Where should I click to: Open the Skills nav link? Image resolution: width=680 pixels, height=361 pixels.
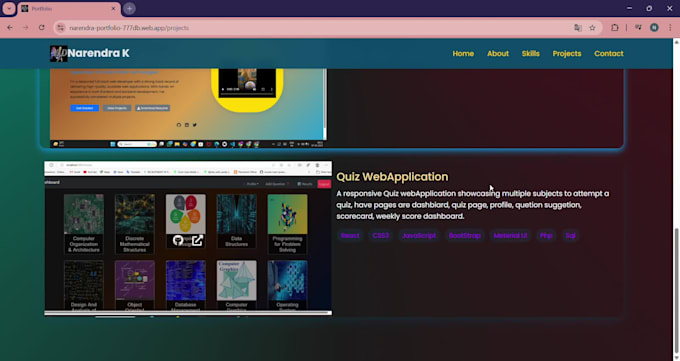click(530, 53)
